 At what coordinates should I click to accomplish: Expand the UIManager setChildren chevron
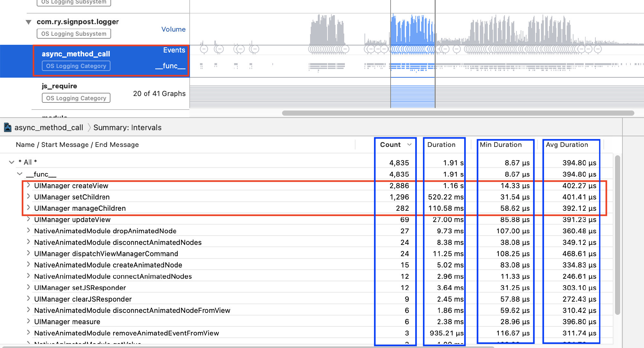click(x=28, y=197)
